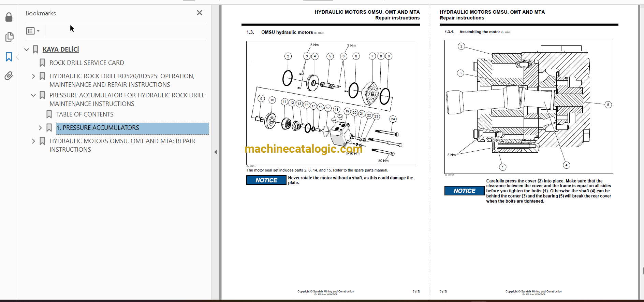Click bookmark icon next to TABLE OF CONTENTS
The image size is (644, 302).
coord(49,114)
